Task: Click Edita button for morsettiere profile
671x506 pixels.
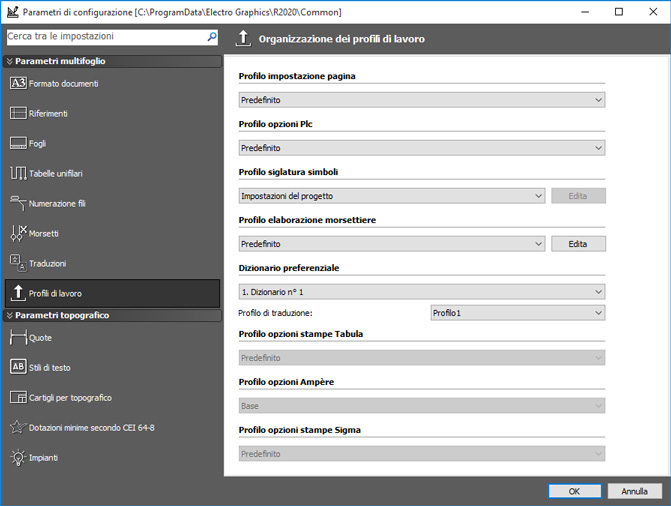Action: tap(578, 244)
